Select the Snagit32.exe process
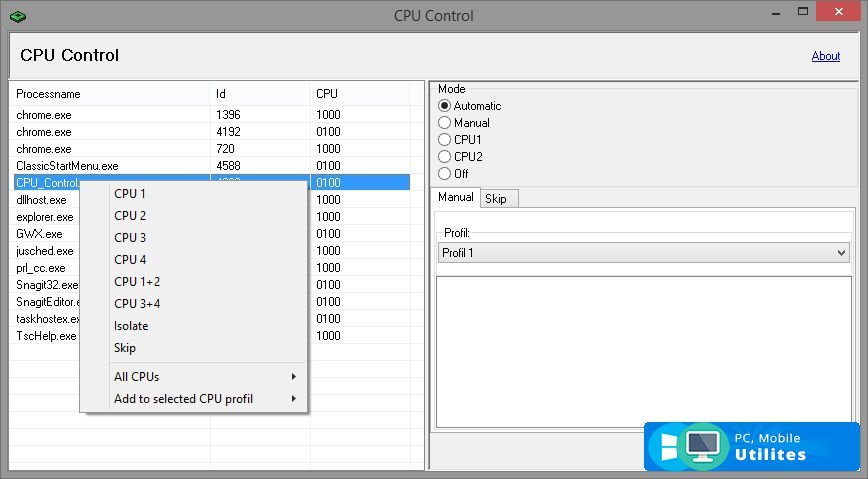 click(x=47, y=285)
